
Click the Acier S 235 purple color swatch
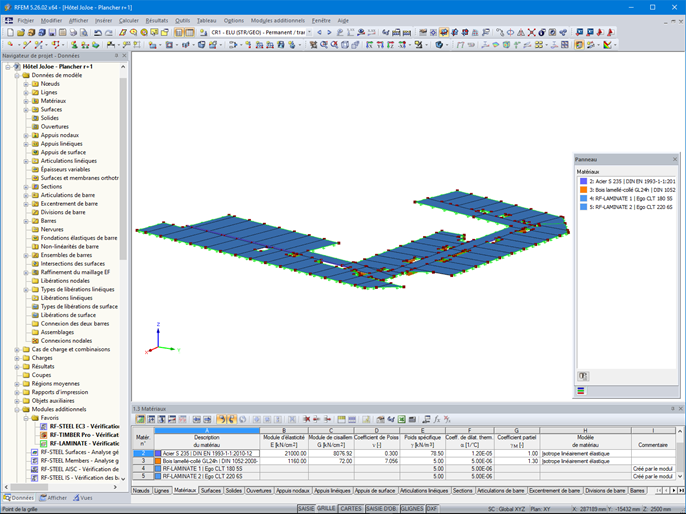point(158,454)
